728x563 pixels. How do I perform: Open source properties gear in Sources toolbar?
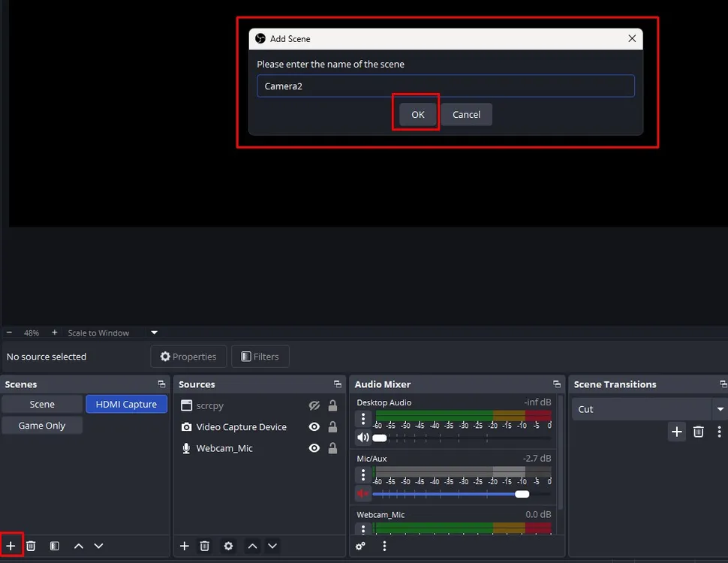(228, 546)
